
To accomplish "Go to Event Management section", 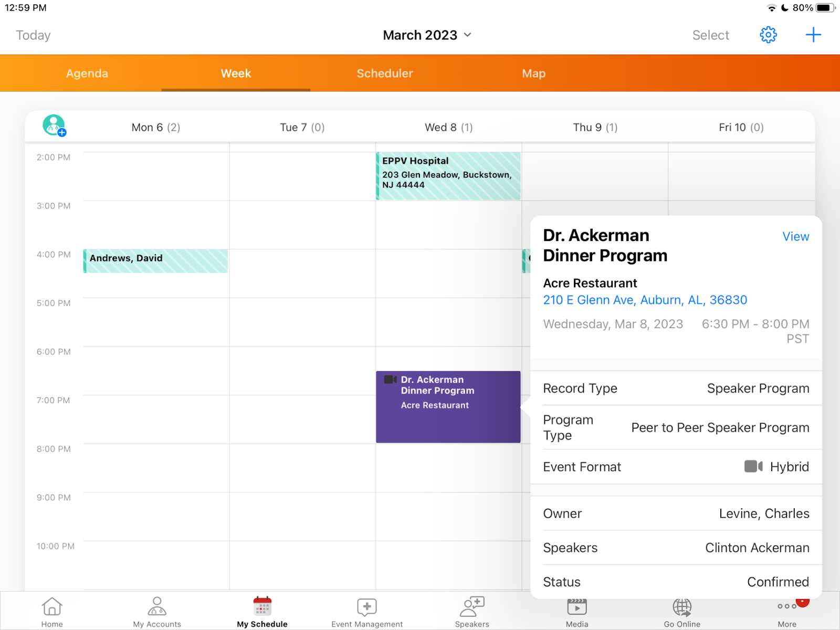I will click(367, 612).
